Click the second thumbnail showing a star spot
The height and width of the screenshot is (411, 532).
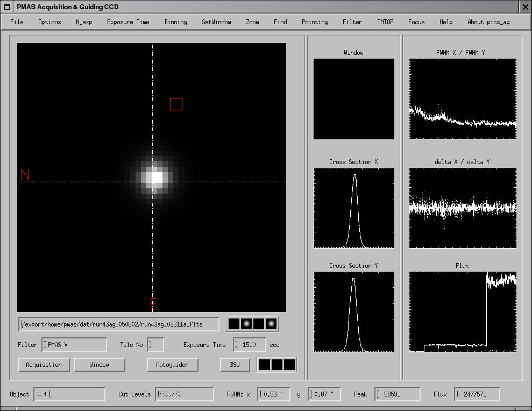(x=246, y=324)
